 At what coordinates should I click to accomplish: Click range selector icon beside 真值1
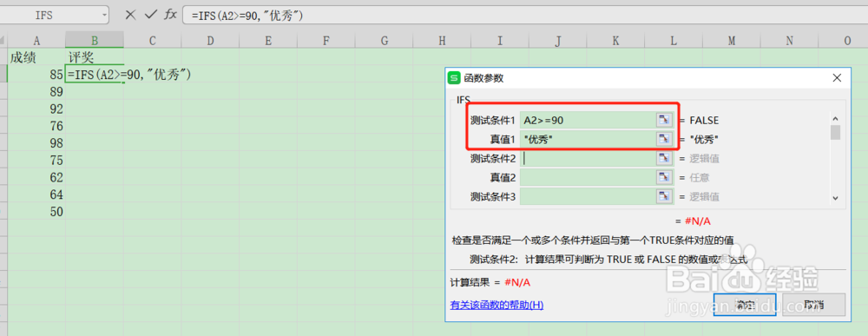[x=664, y=140]
